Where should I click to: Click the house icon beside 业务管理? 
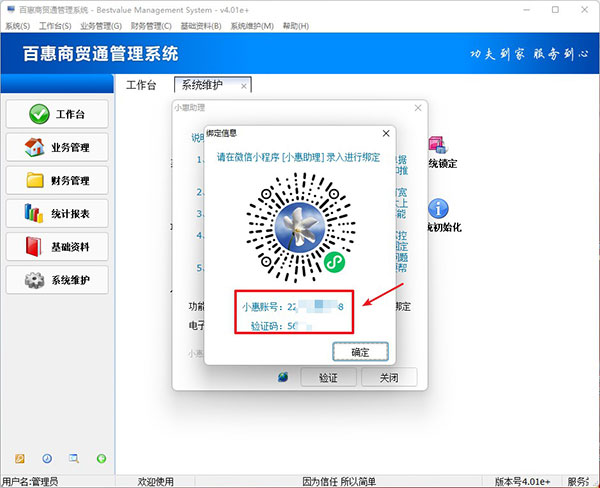[34, 147]
